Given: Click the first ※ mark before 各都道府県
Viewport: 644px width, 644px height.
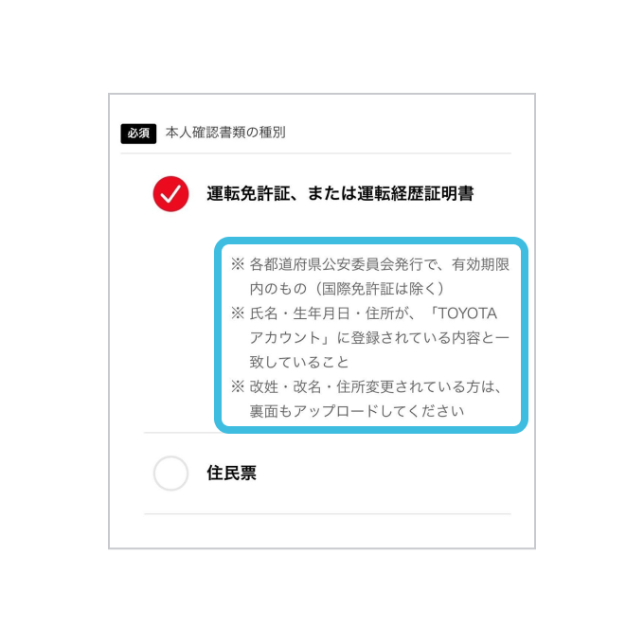Looking at the screenshot, I should [238, 264].
